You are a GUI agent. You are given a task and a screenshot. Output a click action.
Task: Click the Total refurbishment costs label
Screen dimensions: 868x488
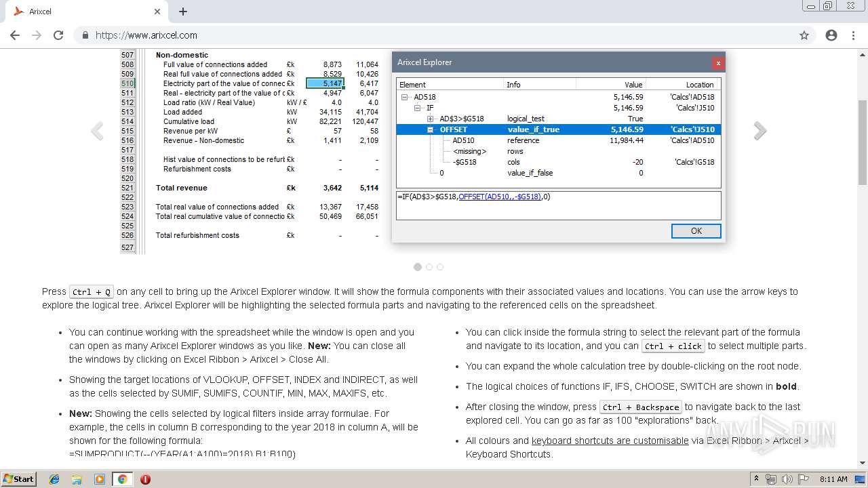[x=197, y=235]
